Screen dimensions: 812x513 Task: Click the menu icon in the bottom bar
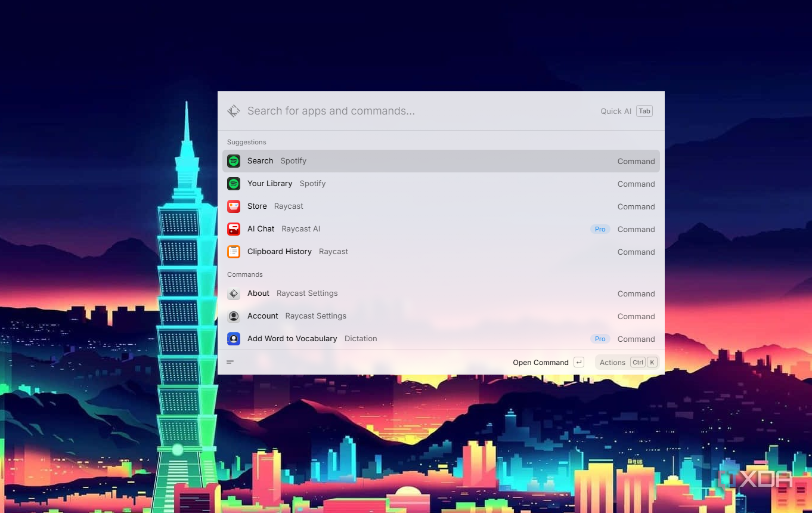pos(230,362)
